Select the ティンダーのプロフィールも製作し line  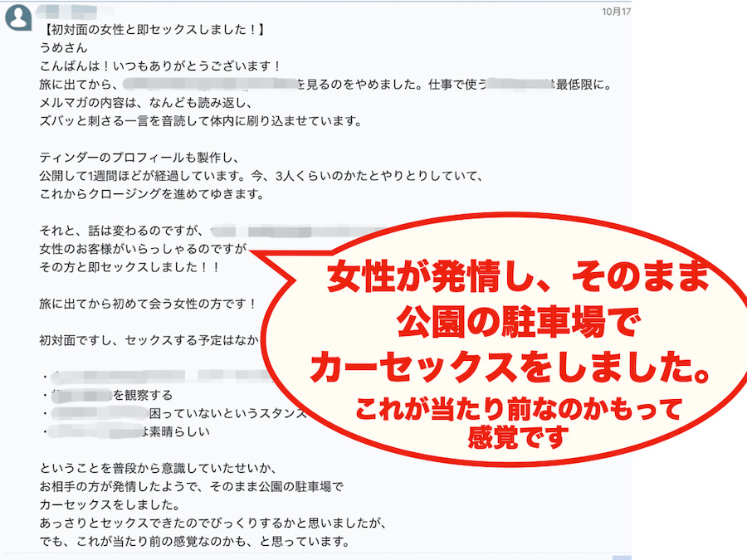(139, 158)
